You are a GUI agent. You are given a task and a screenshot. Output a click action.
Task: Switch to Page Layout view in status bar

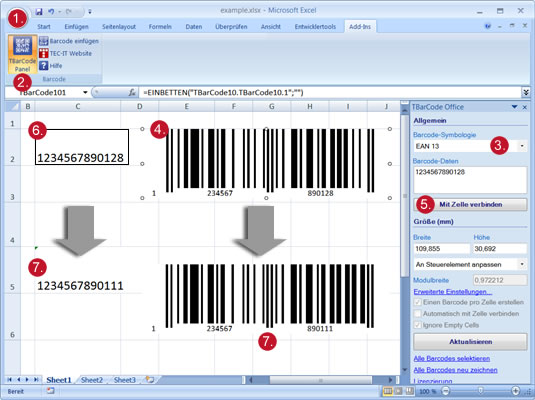coord(399,391)
